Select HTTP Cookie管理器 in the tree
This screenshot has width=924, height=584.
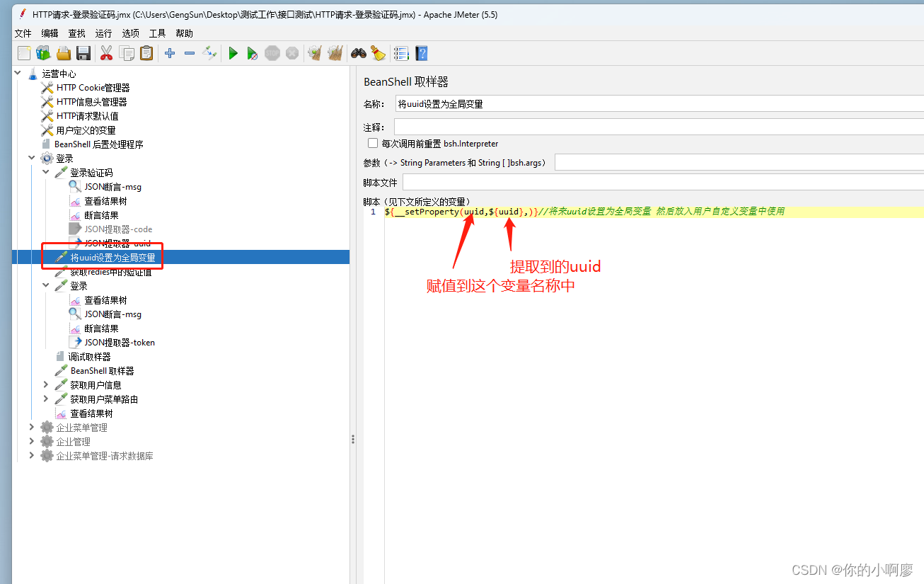[x=93, y=88]
